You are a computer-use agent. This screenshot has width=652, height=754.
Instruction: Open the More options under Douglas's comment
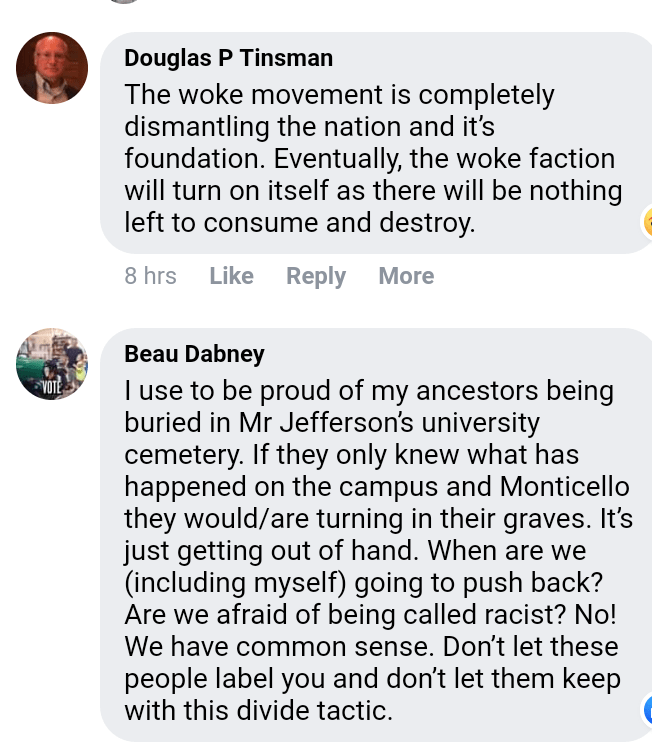pos(406,276)
